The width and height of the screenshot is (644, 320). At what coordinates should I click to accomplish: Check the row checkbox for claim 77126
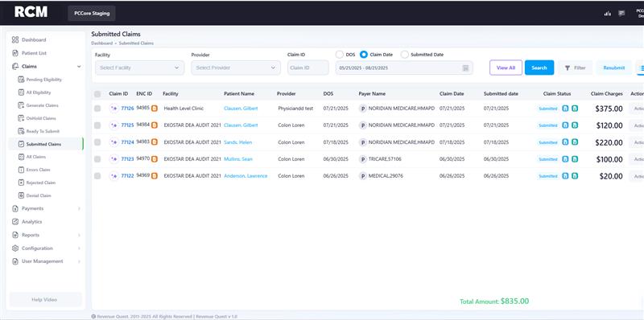tap(97, 109)
